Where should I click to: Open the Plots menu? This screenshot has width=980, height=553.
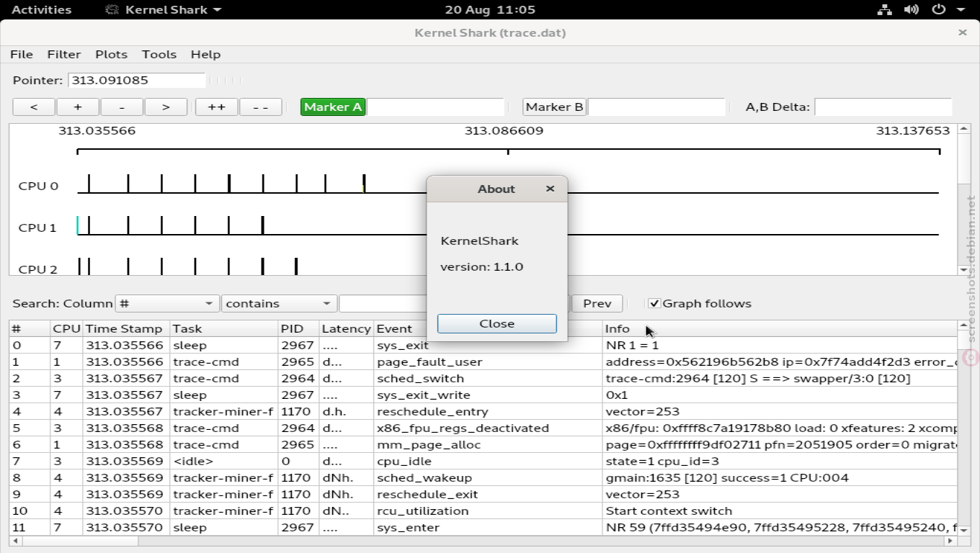click(111, 54)
